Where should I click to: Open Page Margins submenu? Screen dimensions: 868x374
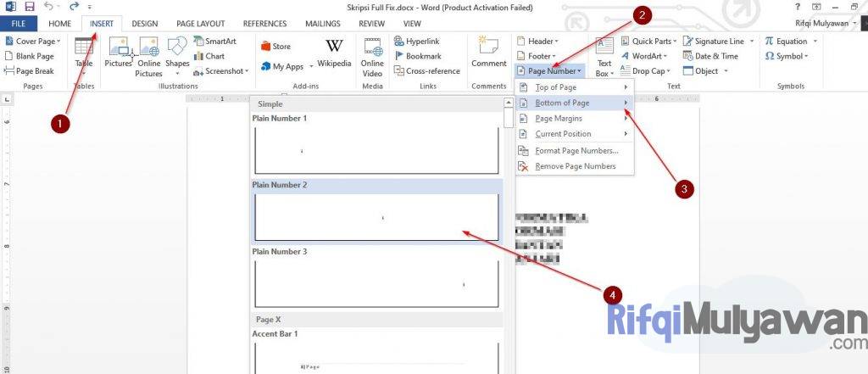pos(575,119)
